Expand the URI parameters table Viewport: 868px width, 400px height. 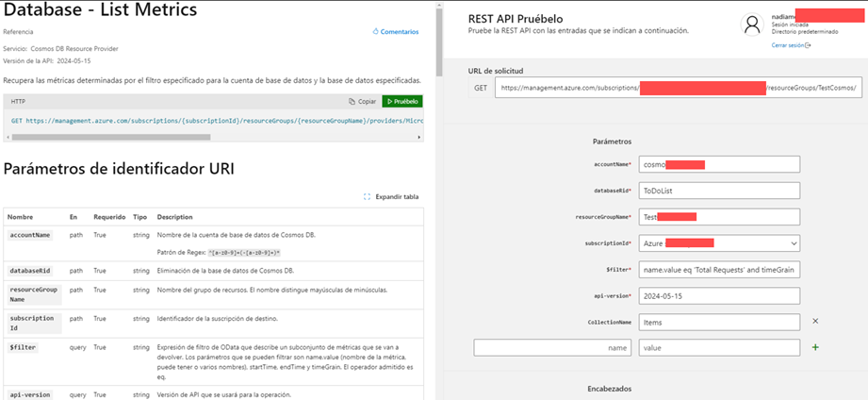[391, 196]
